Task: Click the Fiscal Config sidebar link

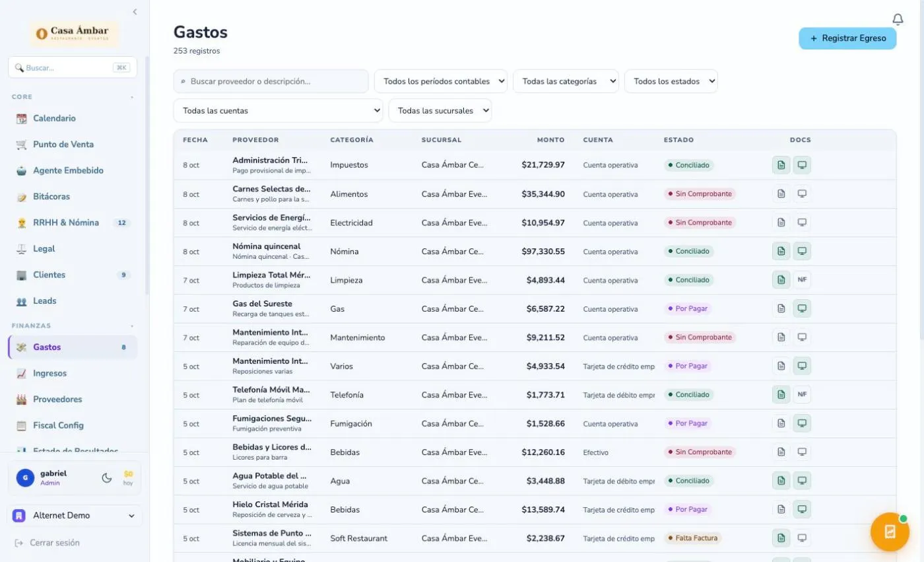Action: pos(73,425)
